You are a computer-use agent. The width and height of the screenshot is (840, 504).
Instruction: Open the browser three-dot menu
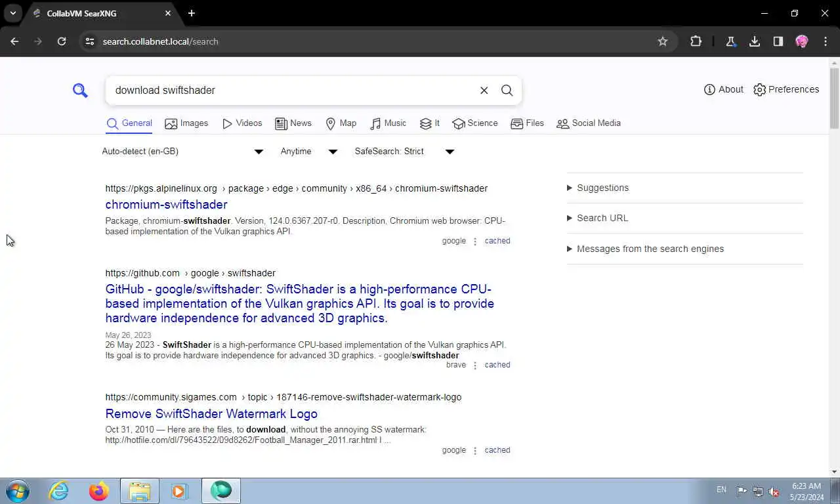pos(826,41)
